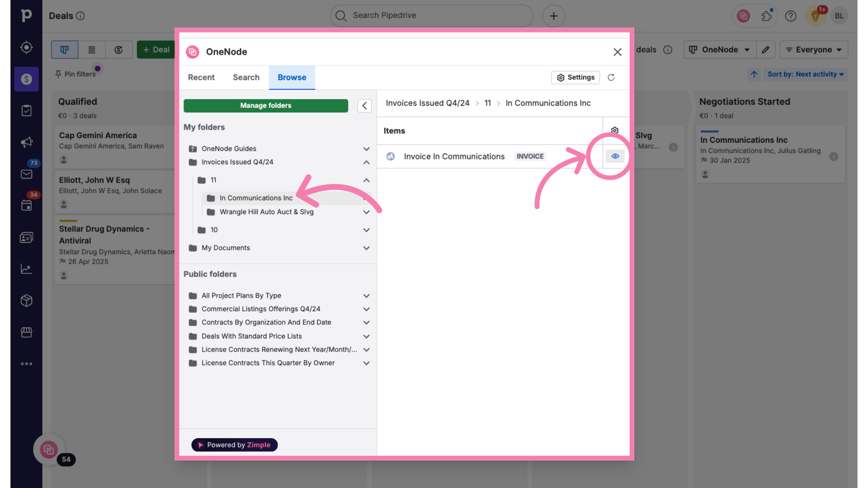Click the refresh icon in OneNode panel
Screen dimensions: 868x488
(611, 77)
